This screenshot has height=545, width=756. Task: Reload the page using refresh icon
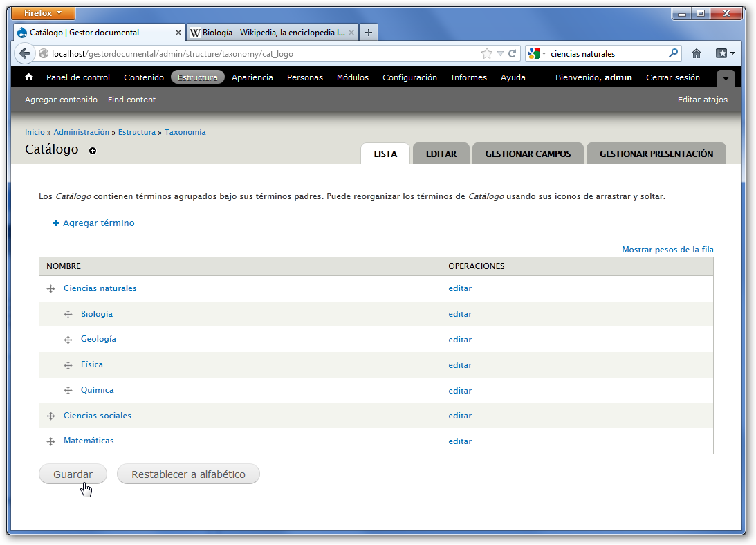[x=513, y=53]
